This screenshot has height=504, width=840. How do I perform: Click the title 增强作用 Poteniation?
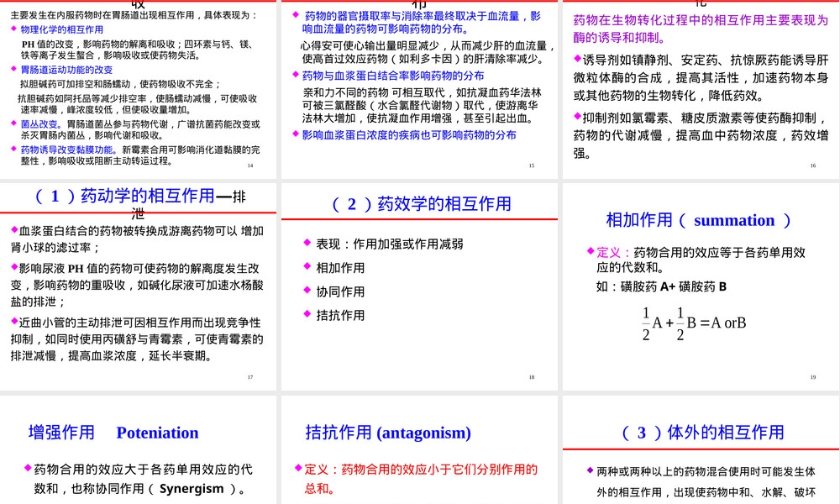(113, 433)
